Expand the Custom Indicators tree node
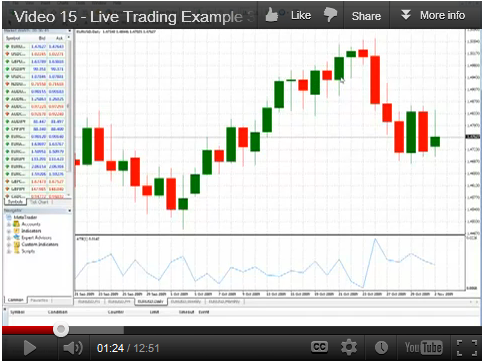The image size is (484, 363). coord(9,245)
